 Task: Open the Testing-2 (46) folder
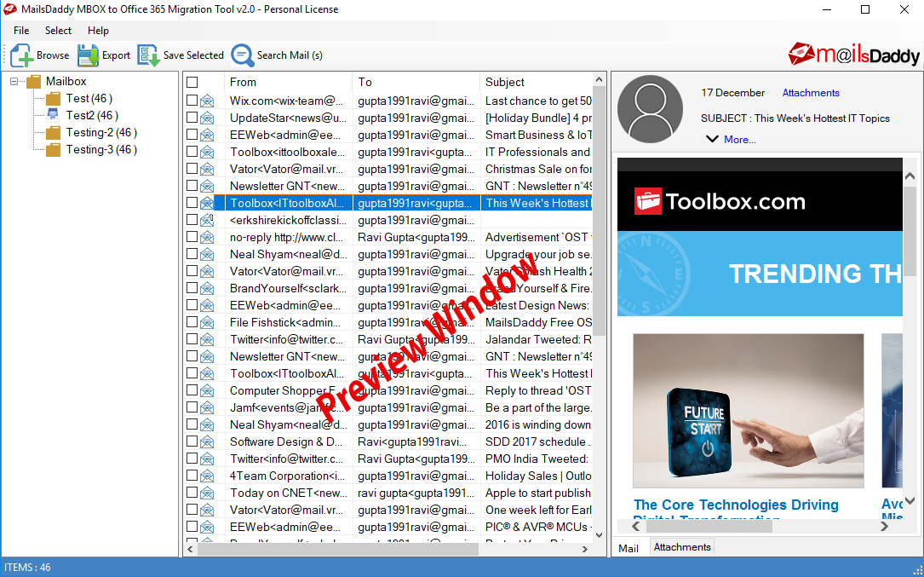100,133
